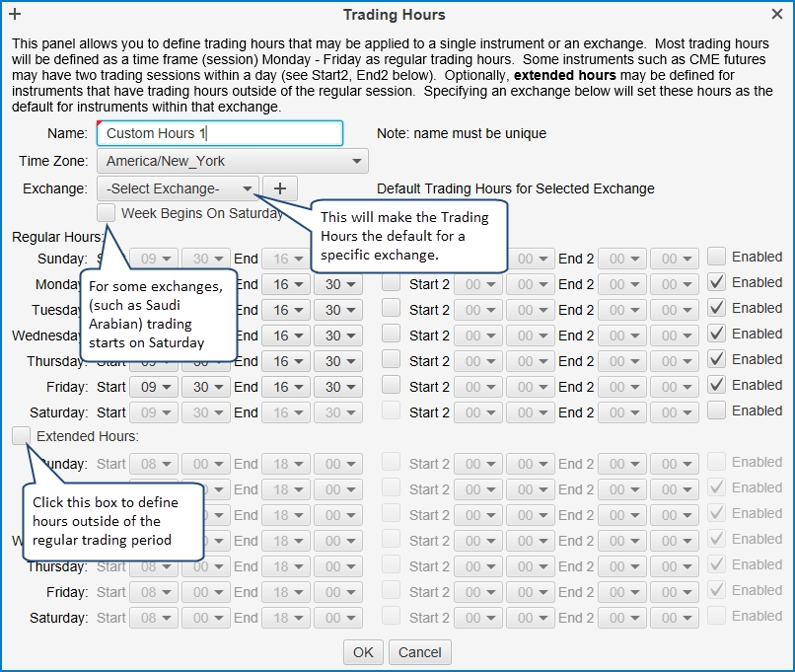Open Monday regular End 2 minute dropdown
The width and height of the screenshot is (795, 672).
pyautogui.click(x=675, y=284)
